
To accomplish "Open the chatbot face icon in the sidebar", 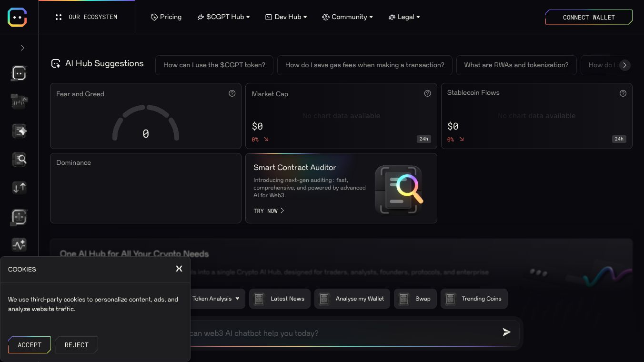I will 19,73.
